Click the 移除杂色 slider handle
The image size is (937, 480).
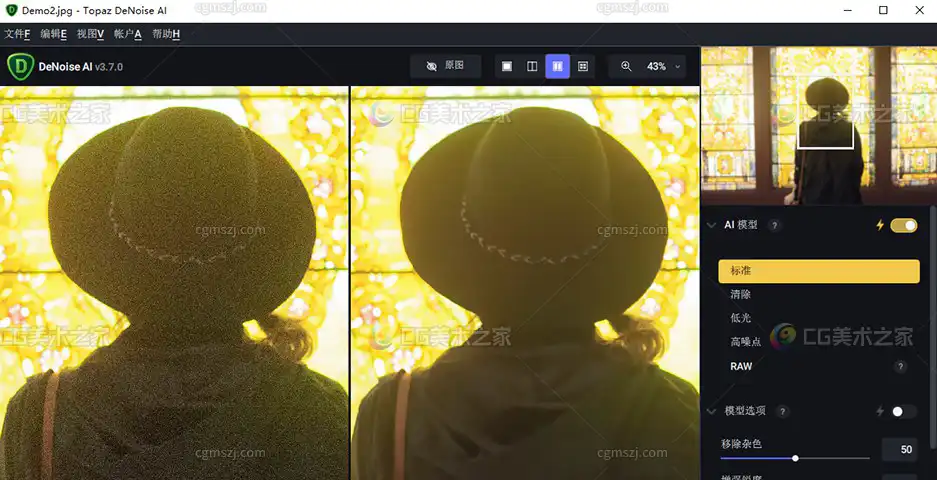(795, 458)
